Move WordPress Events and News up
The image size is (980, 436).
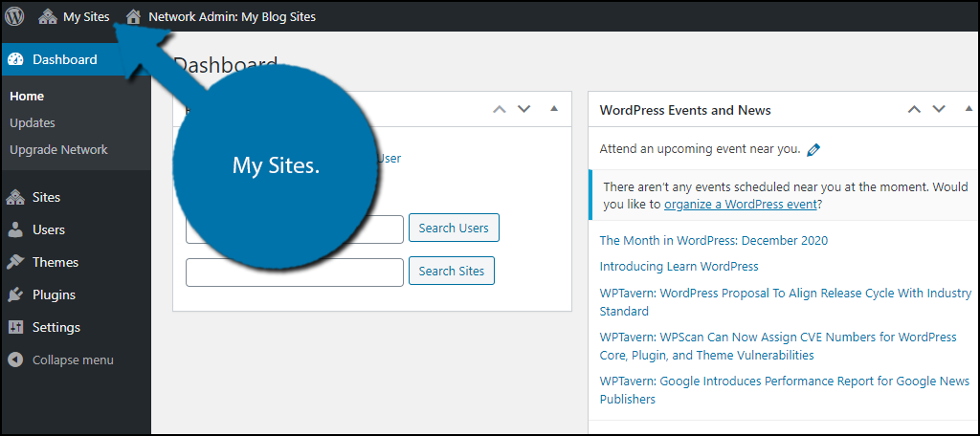914,109
